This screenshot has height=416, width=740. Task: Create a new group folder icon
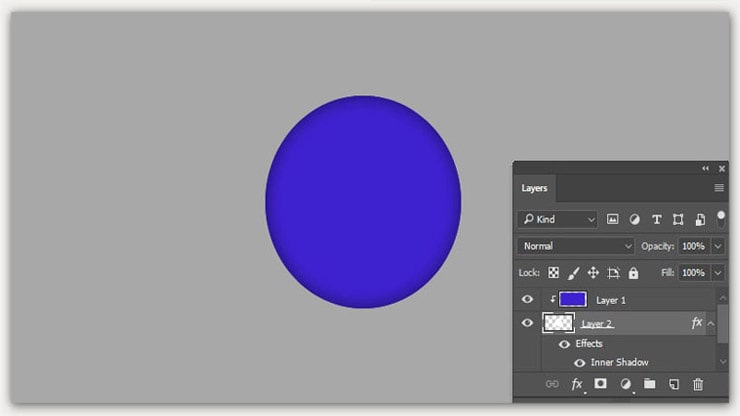(x=649, y=383)
